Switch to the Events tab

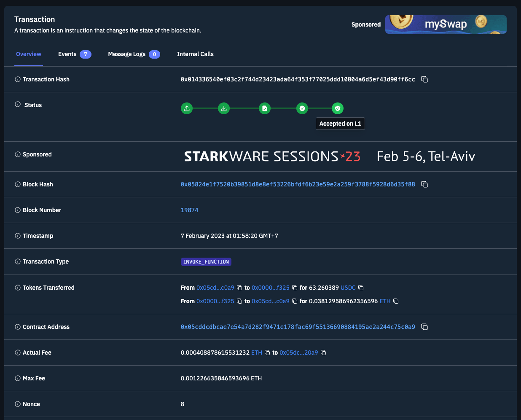74,54
